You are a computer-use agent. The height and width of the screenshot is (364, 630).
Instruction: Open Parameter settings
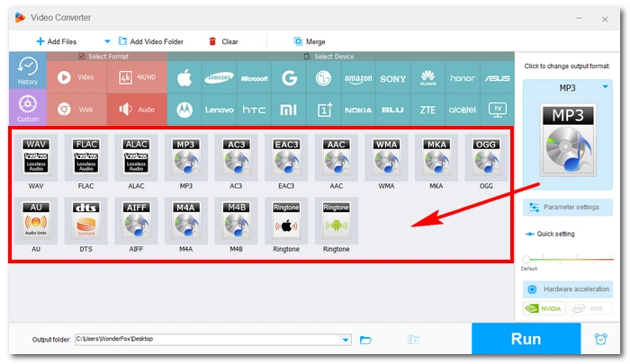568,207
